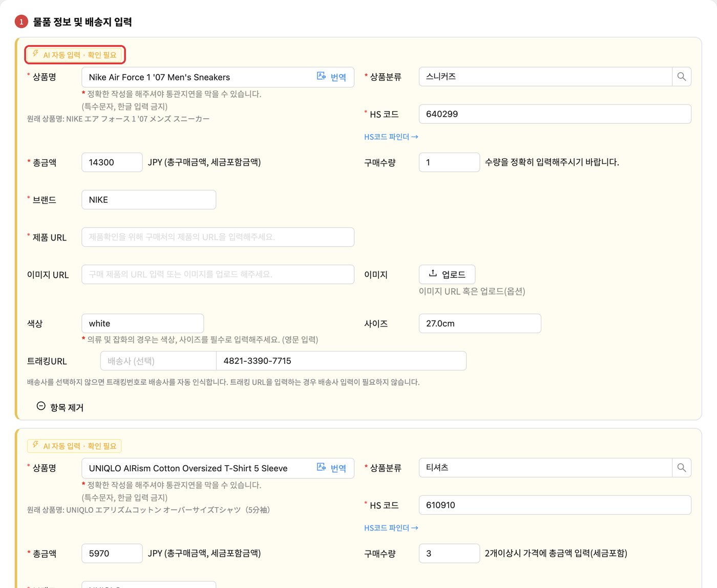Image resolution: width=717 pixels, height=588 pixels.
Task: Click the 업로드 image upload button
Action: pos(447,274)
